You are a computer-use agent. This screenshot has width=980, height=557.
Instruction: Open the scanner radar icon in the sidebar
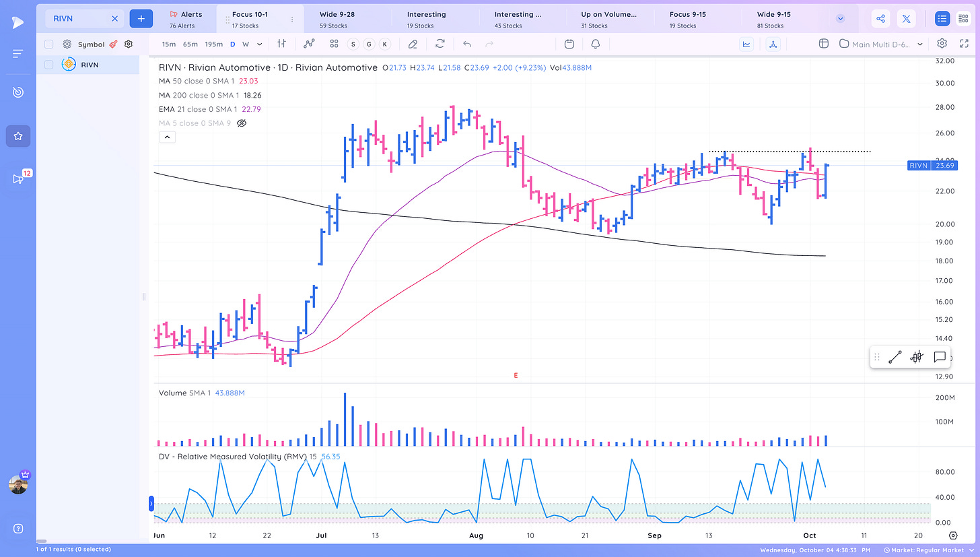18,92
